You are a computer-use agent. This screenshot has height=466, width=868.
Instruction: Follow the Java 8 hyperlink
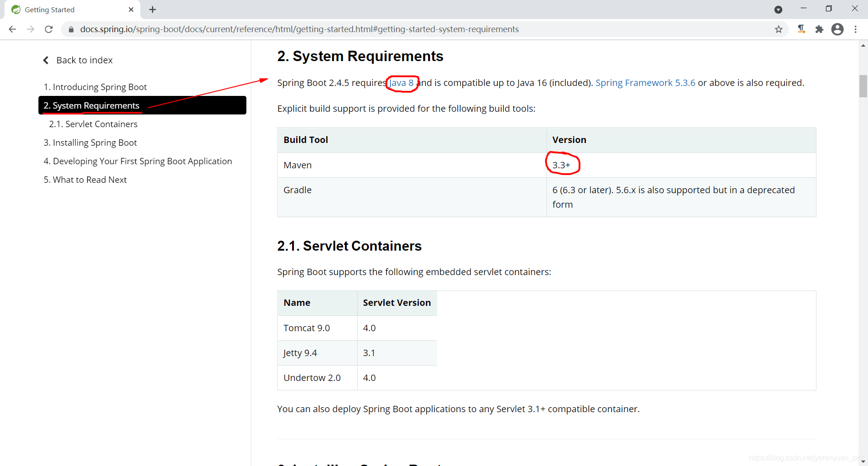(401, 83)
